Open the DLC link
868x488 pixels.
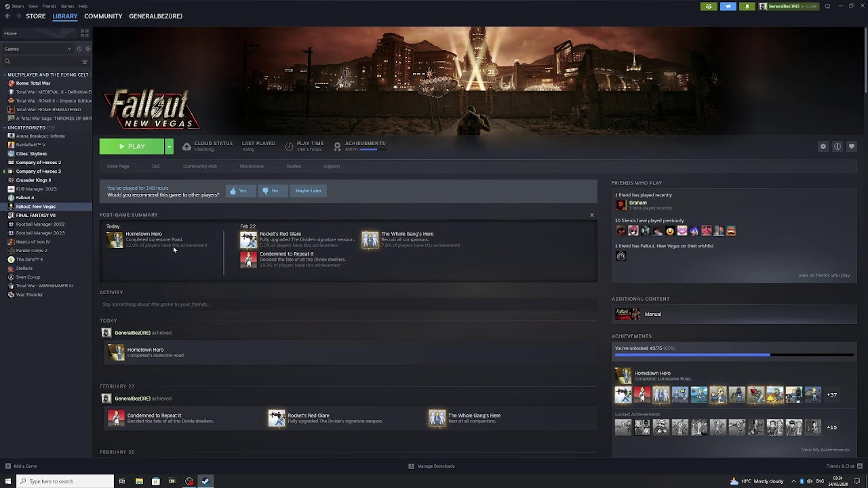tap(156, 166)
